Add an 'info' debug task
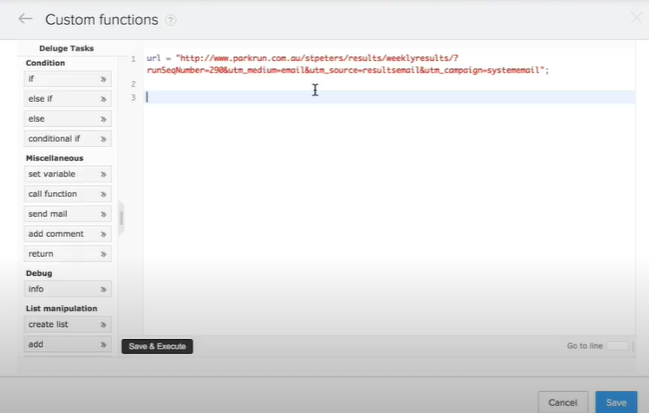The image size is (649, 413). tap(67, 289)
